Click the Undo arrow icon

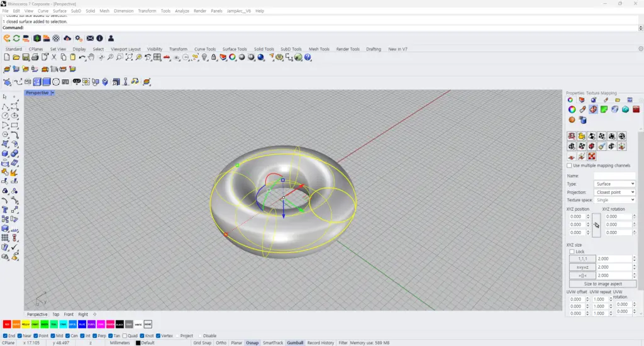(82, 57)
